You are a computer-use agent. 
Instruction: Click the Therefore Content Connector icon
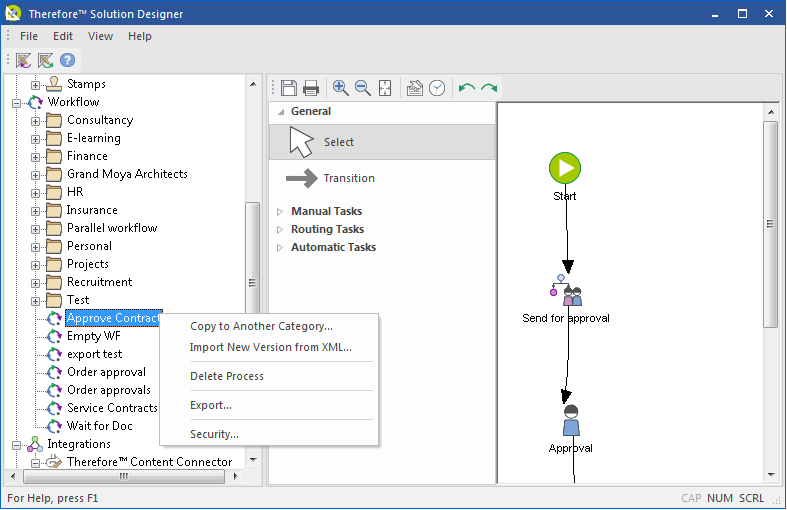click(x=54, y=462)
